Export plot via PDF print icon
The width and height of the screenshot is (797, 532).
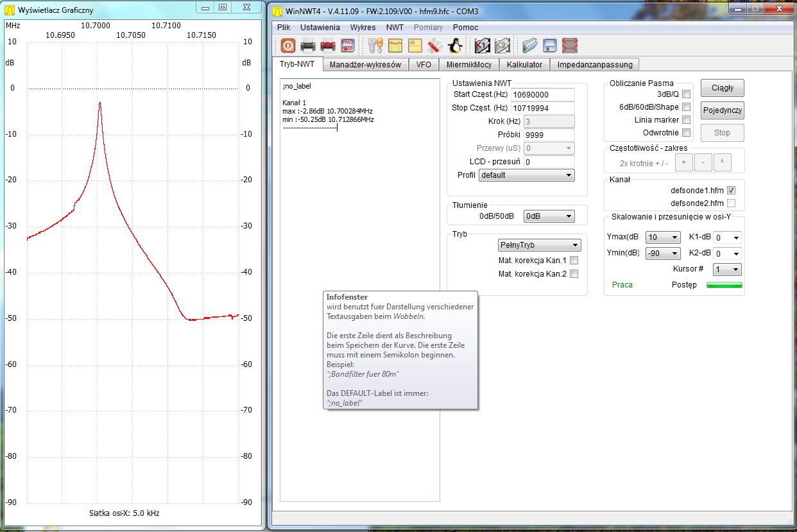[x=327, y=46]
